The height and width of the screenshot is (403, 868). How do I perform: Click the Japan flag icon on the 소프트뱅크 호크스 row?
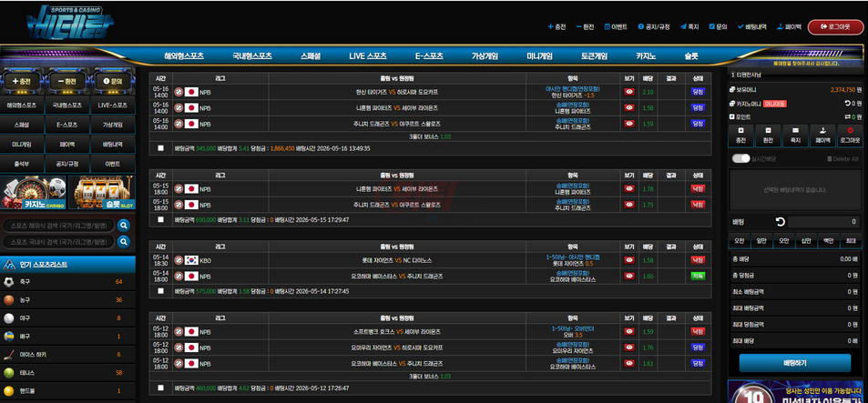[191, 332]
